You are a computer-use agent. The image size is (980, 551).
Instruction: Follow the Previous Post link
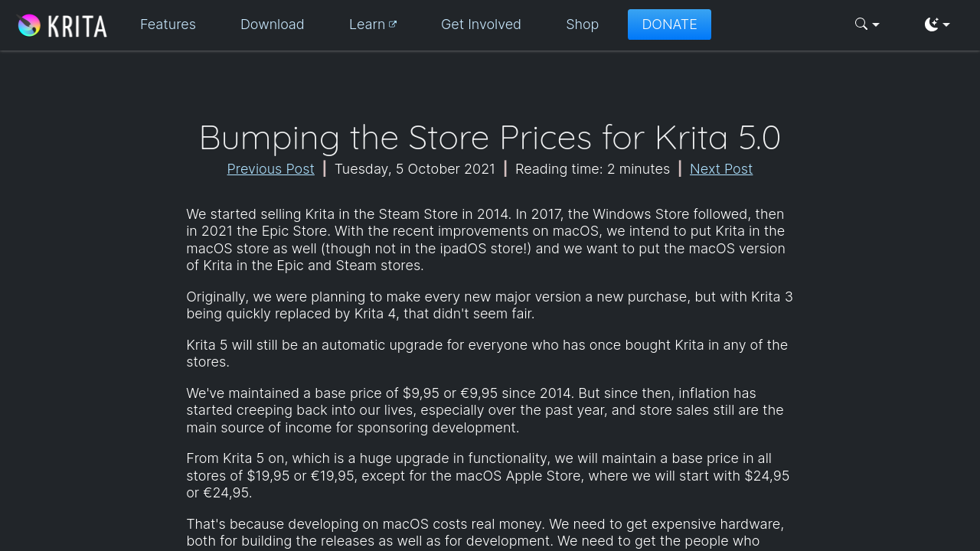(x=270, y=169)
